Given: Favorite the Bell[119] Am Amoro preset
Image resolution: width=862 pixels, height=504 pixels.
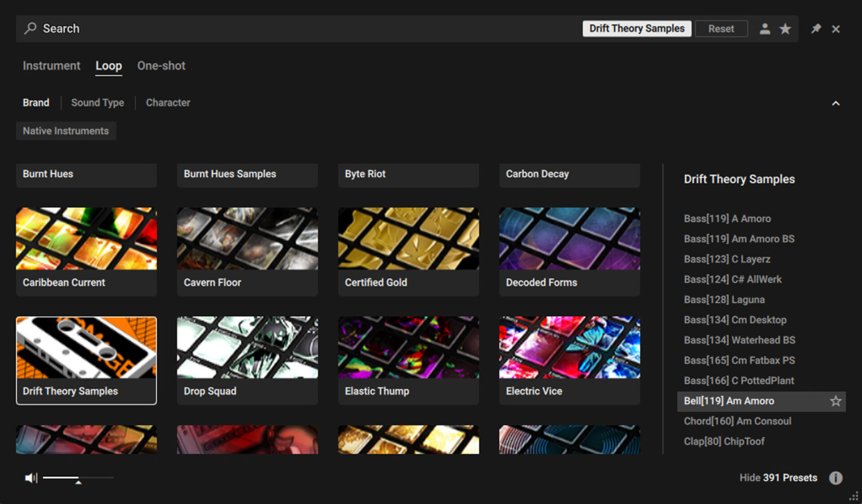Looking at the screenshot, I should 836,401.
